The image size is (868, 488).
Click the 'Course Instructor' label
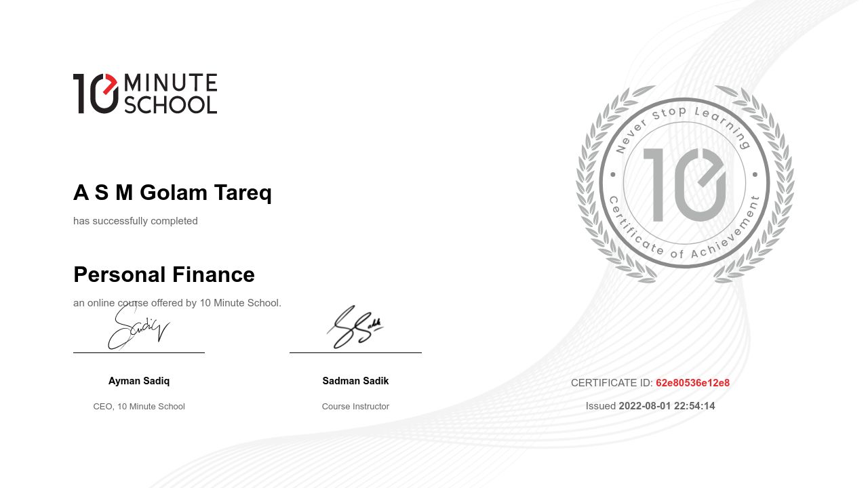point(355,407)
